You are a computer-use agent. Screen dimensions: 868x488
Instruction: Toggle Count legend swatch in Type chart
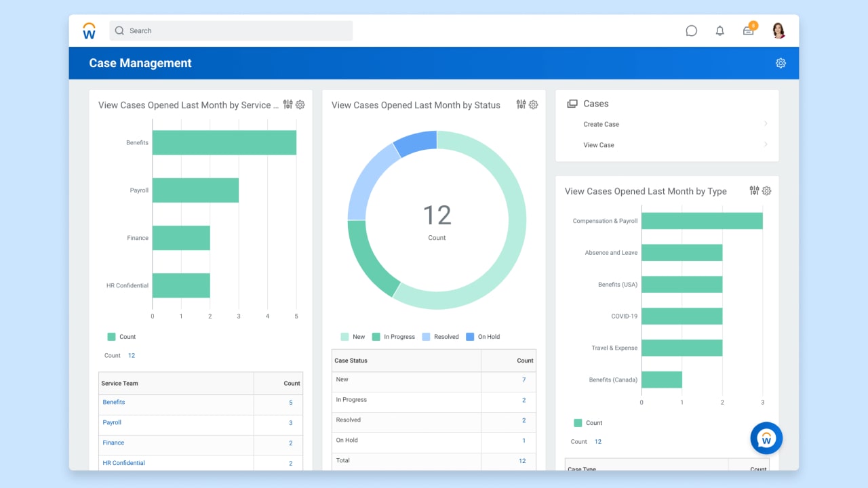pos(578,422)
